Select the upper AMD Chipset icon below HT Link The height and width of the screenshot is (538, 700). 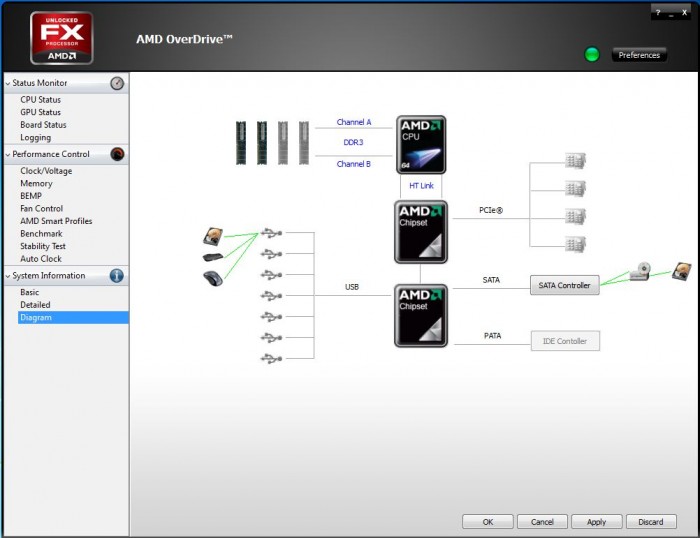(x=421, y=232)
